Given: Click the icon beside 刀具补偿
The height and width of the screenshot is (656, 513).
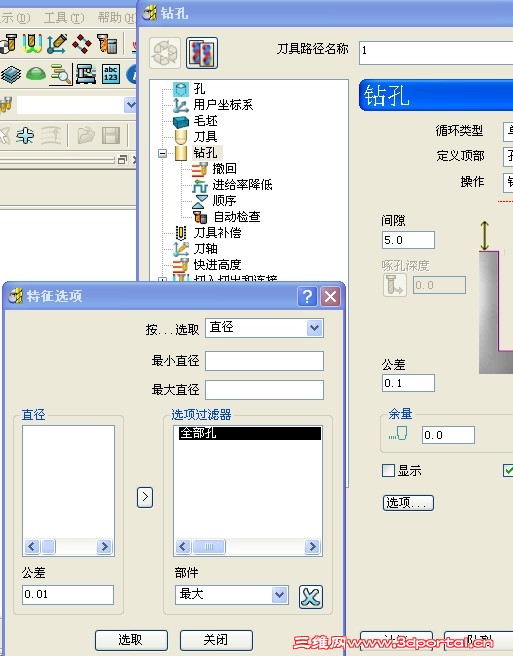Looking at the screenshot, I should (181, 233).
